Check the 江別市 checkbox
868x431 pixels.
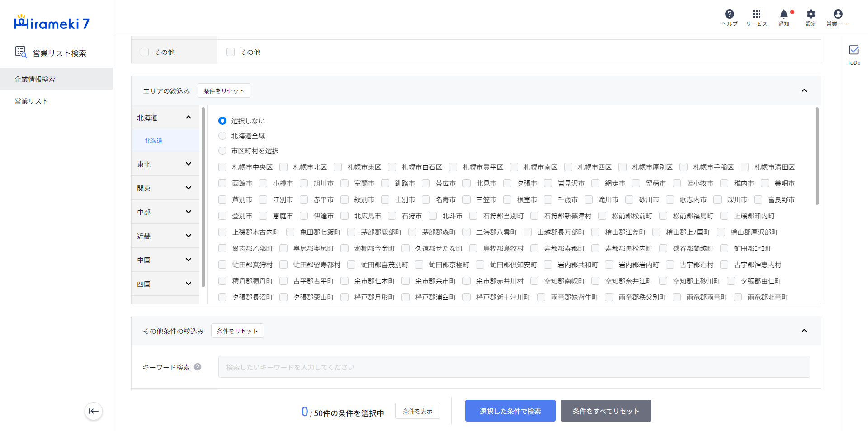coord(263,199)
